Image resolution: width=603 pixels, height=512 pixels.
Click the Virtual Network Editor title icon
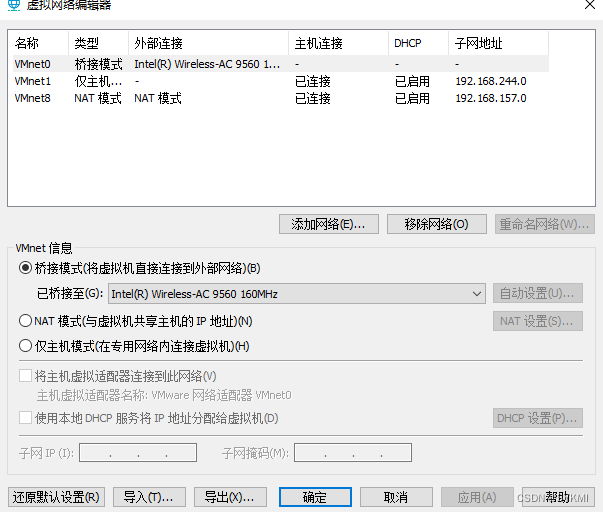tap(14, 5)
